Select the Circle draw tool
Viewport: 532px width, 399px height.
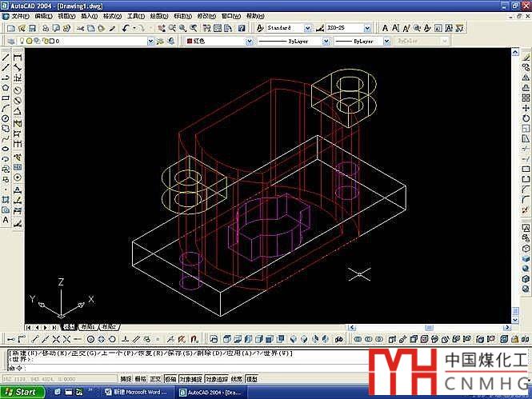6,118
